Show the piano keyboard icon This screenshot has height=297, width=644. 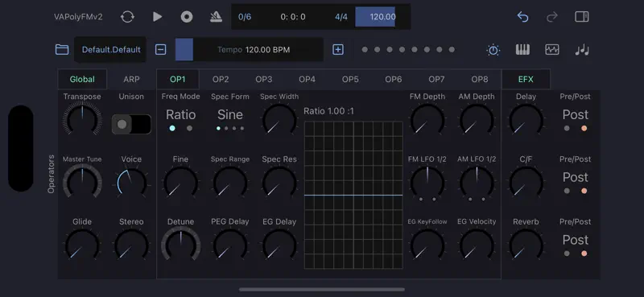[522, 50]
